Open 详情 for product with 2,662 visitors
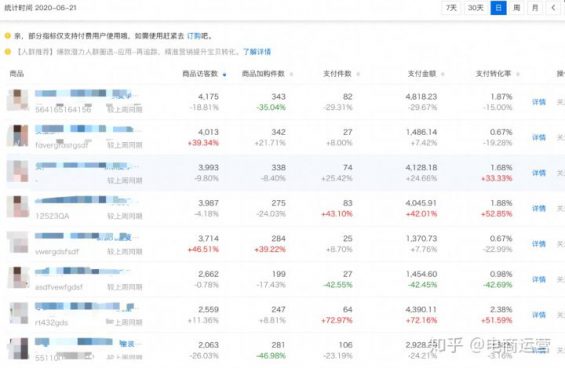This screenshot has width=565, height=368. [539, 279]
